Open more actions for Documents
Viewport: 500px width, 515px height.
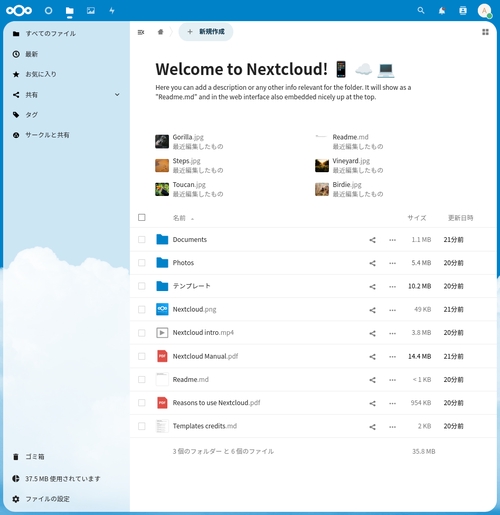click(x=392, y=240)
